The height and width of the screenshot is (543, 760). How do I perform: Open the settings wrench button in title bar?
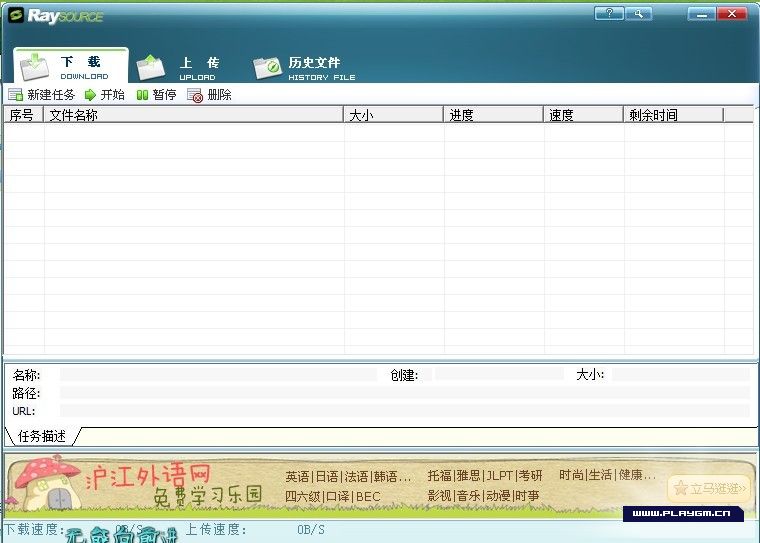[x=637, y=14]
